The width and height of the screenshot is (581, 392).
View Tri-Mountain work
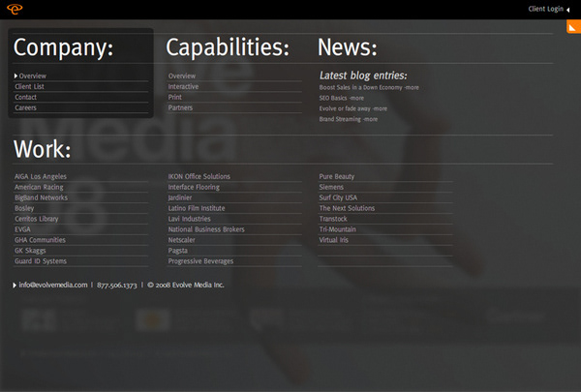(337, 229)
